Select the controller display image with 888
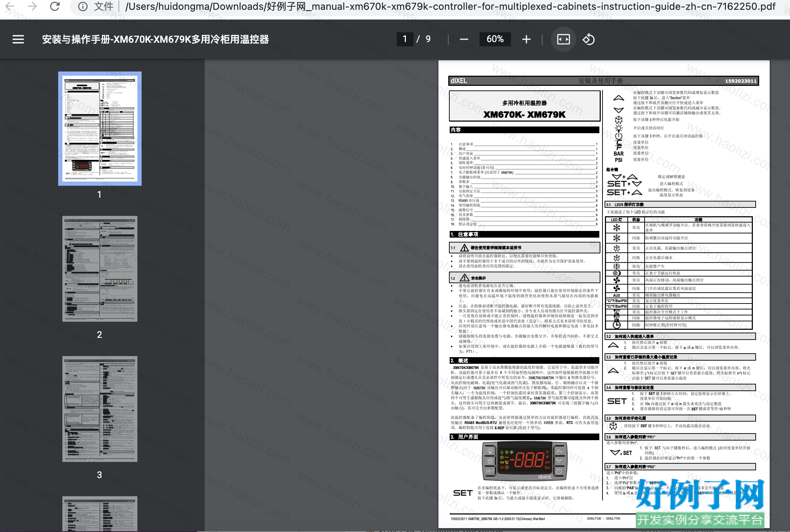 tap(525, 461)
